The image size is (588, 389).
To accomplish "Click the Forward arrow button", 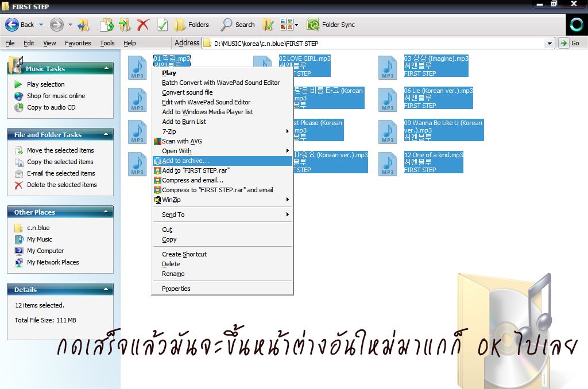I will pos(57,25).
